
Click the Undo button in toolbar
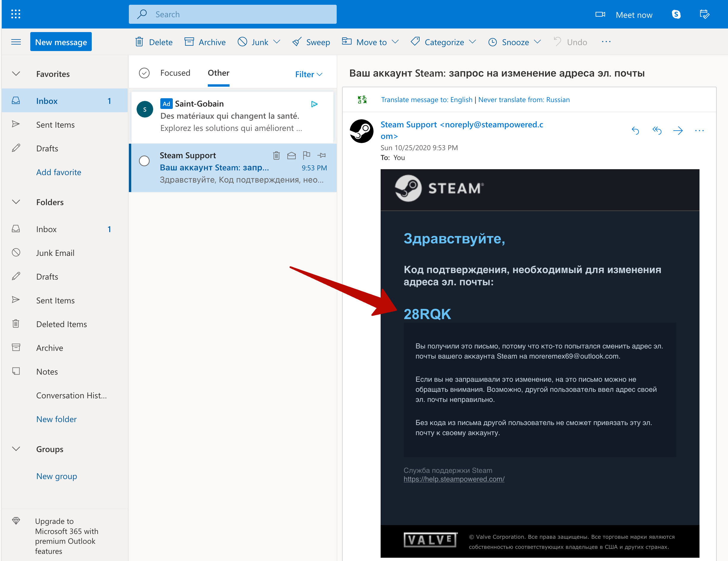coord(571,42)
